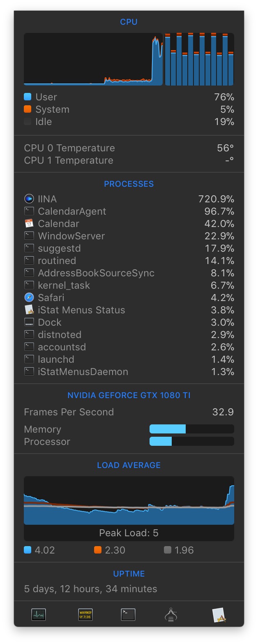Click the blue User legend swatch
Image resolution: width=258 pixels, height=644 pixels.
pos(28,97)
